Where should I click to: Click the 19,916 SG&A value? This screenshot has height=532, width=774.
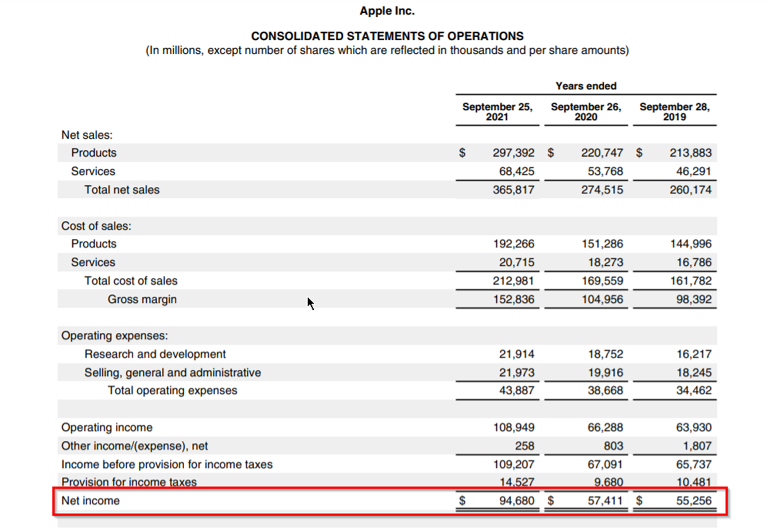605,372
